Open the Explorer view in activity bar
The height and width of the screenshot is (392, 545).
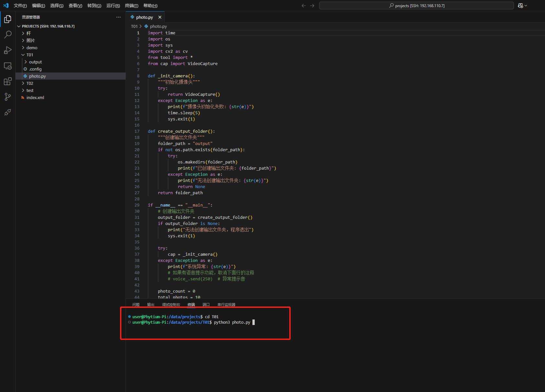[x=8, y=19]
